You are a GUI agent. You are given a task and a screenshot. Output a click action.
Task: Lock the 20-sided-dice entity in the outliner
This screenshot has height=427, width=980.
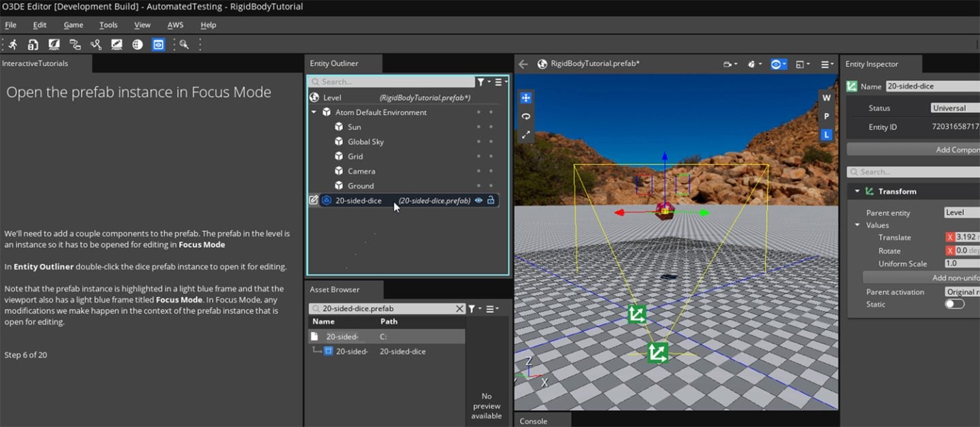[491, 200]
